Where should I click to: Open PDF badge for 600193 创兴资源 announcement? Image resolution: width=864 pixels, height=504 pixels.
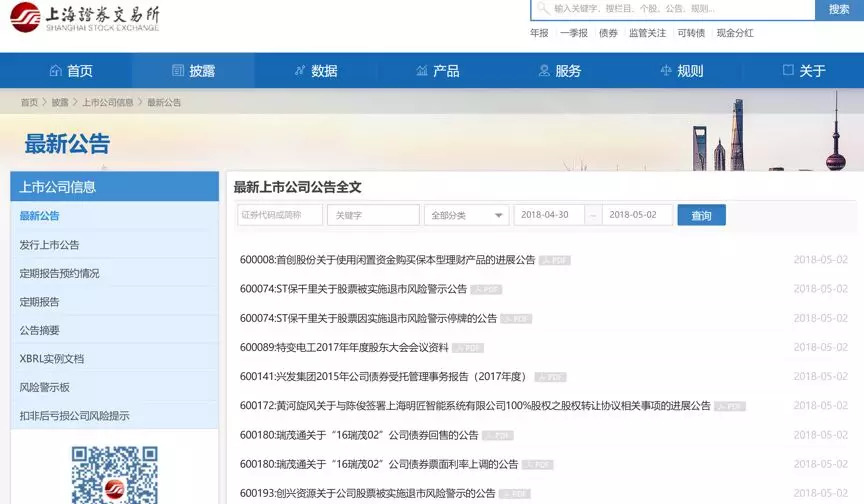(515, 494)
